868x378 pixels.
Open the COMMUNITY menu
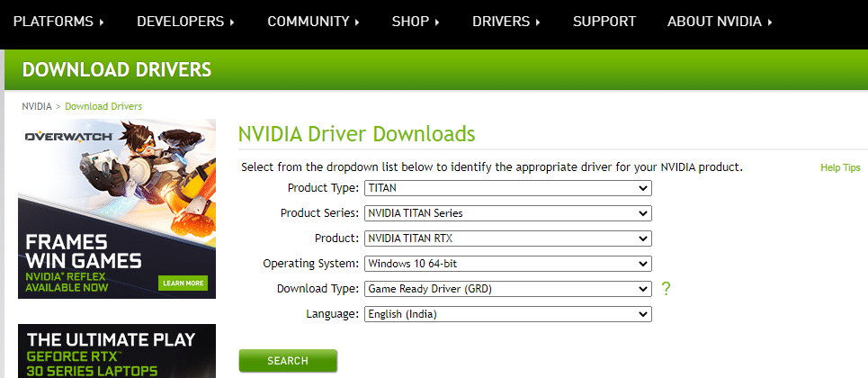(x=314, y=22)
